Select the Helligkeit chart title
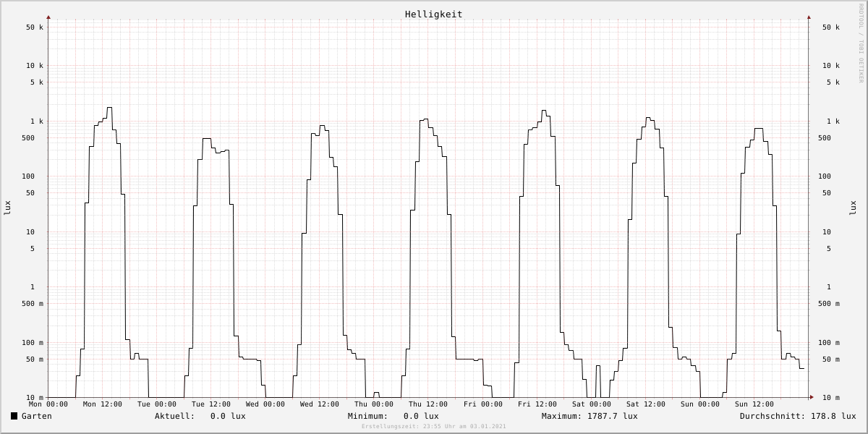Image resolution: width=868 pixels, height=434 pixels. tap(434, 14)
